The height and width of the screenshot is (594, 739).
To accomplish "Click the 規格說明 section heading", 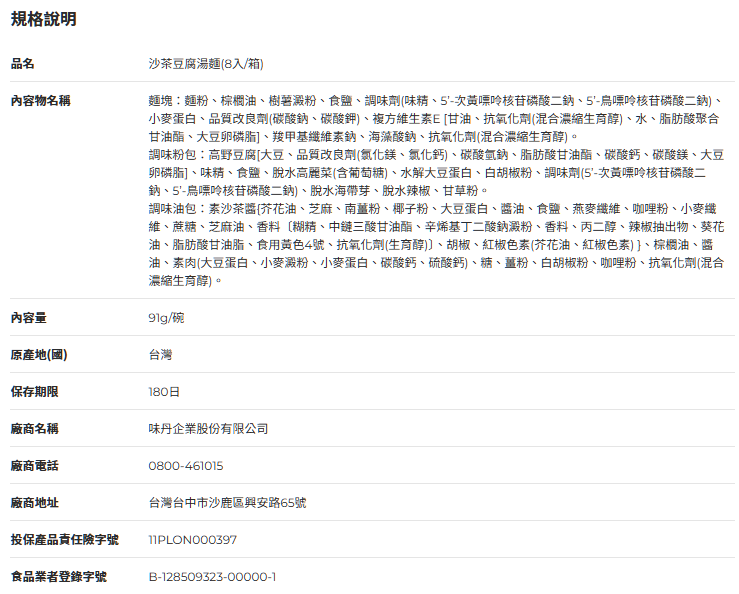I will [43, 19].
